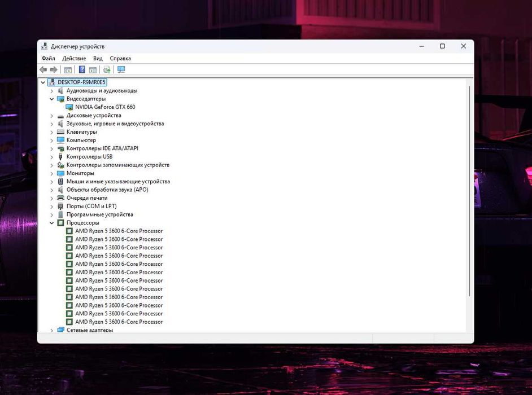Open the Файл menu
This screenshot has height=395, width=532.
pos(49,58)
